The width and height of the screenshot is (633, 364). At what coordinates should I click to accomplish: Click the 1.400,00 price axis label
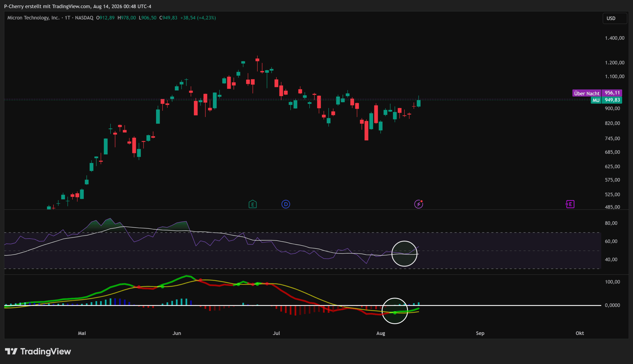pos(614,38)
